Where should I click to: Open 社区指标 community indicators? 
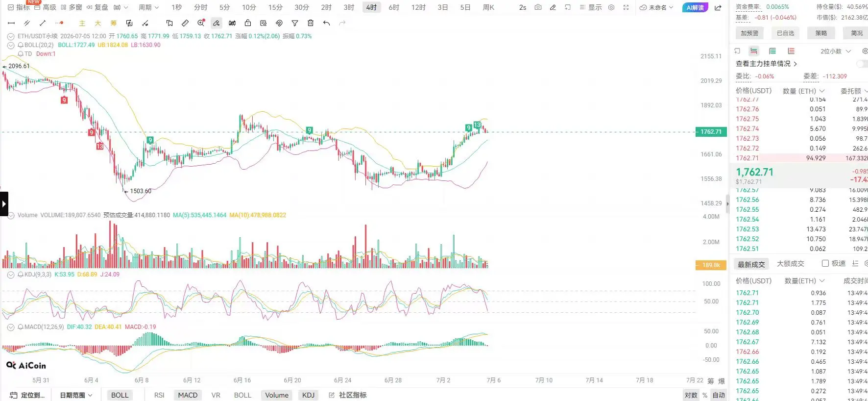[x=347, y=395]
